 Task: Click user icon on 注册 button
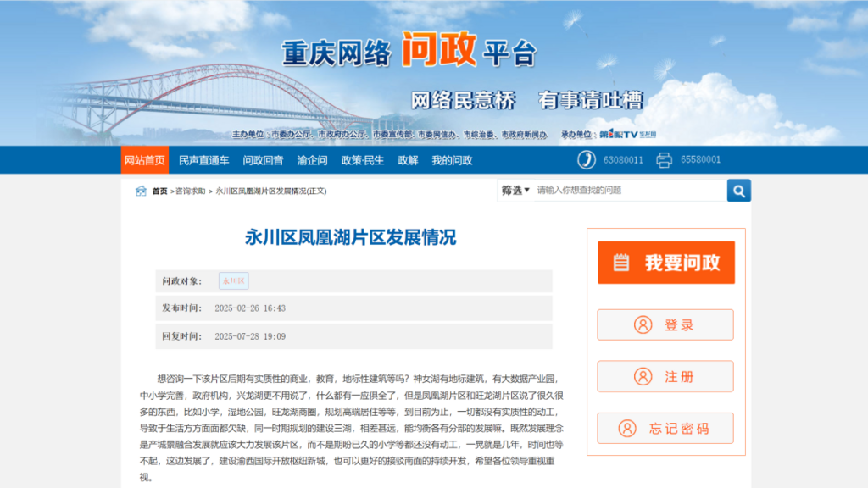(x=643, y=376)
